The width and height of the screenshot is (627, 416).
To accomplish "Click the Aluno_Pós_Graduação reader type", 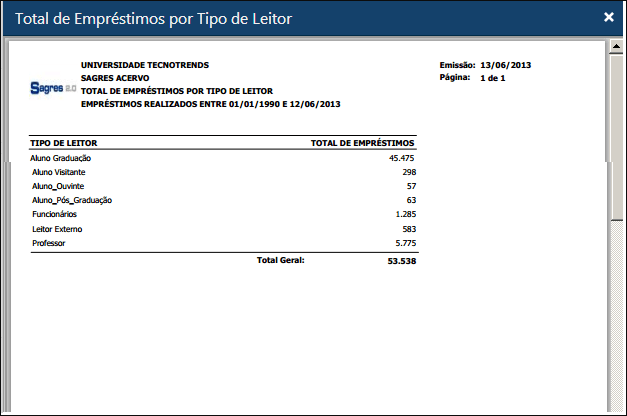I will pos(72,200).
